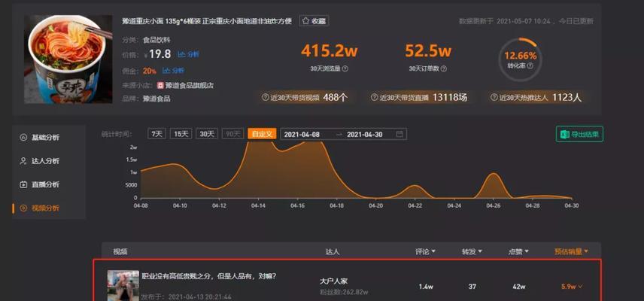Click the 1.4w comments cell
The height and width of the screenshot is (301, 644).
click(426, 287)
